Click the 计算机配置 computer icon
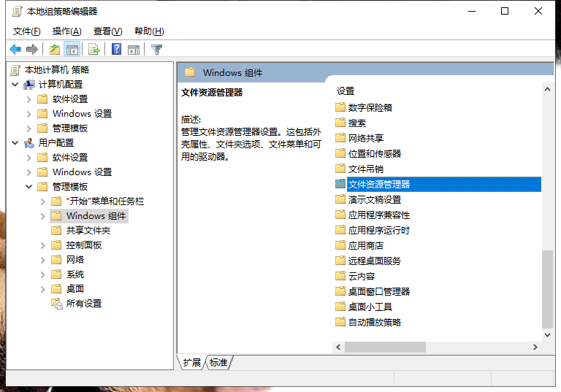561x392 pixels. [29, 85]
